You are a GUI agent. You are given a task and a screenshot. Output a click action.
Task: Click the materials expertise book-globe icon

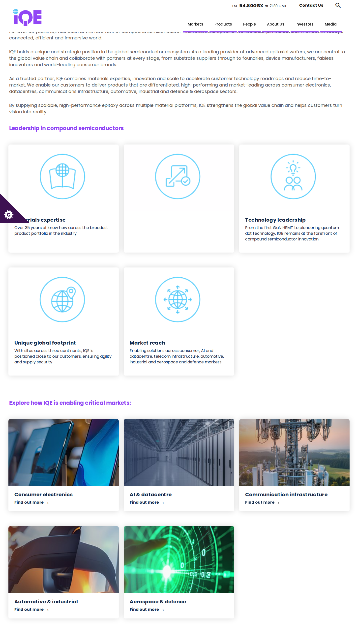(x=62, y=176)
